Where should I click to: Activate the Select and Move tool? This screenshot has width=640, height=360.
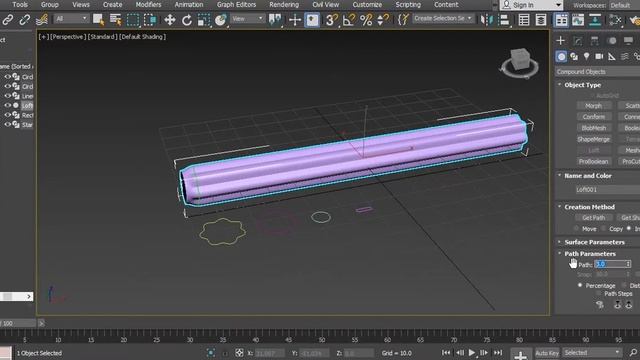[169, 20]
